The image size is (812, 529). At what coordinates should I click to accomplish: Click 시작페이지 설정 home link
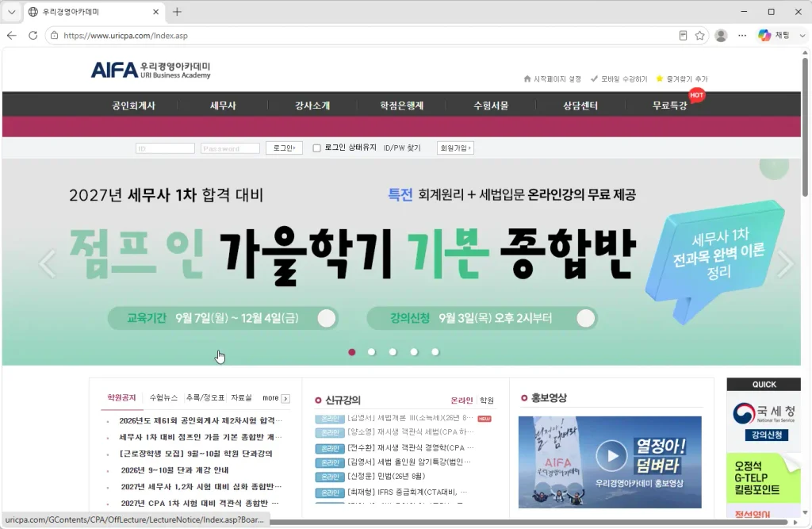tap(552, 79)
